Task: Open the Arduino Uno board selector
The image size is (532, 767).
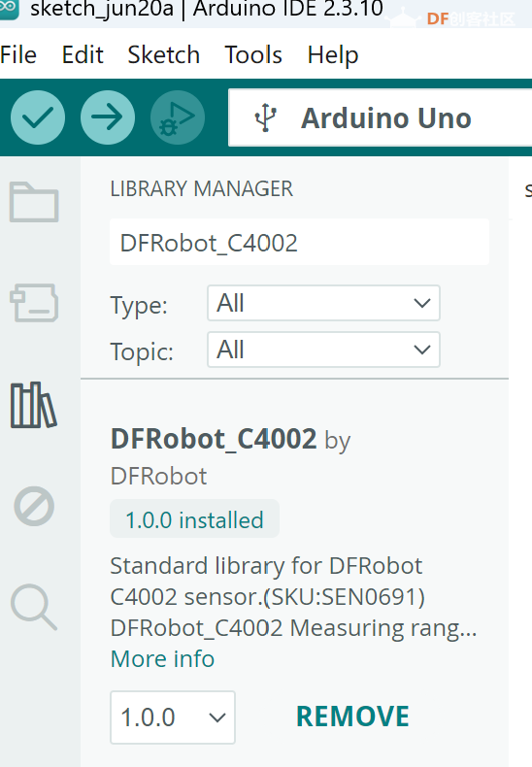Action: coord(380,117)
